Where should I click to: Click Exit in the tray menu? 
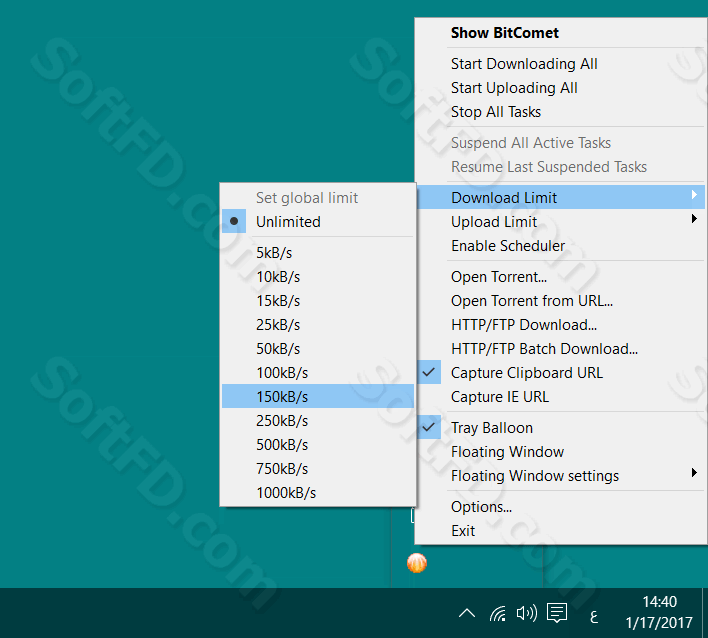[x=560, y=531]
